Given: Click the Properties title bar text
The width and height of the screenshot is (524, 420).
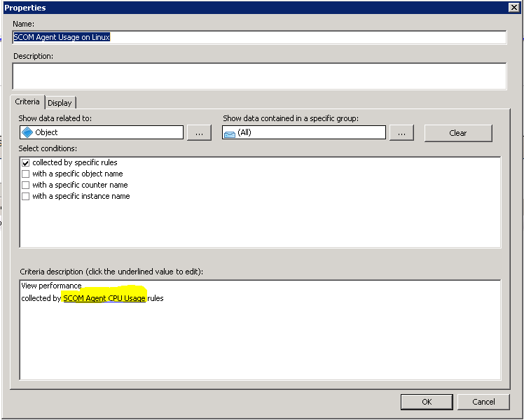Looking at the screenshot, I should (x=25, y=8).
